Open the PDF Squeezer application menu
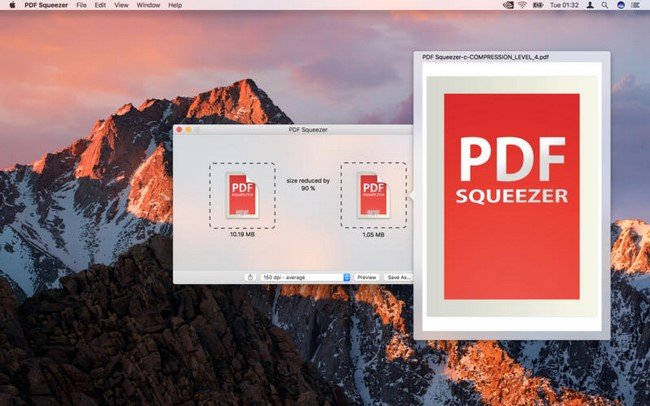 click(x=46, y=5)
